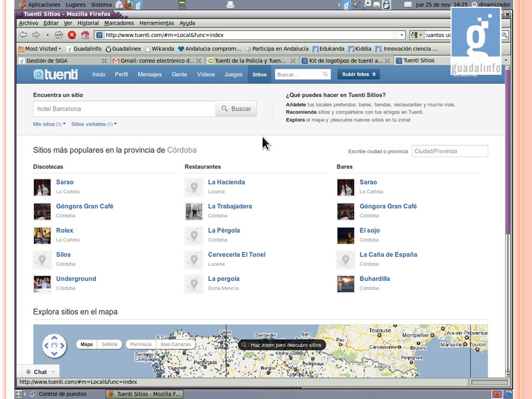Pan the map left with the left arrow

47,346
